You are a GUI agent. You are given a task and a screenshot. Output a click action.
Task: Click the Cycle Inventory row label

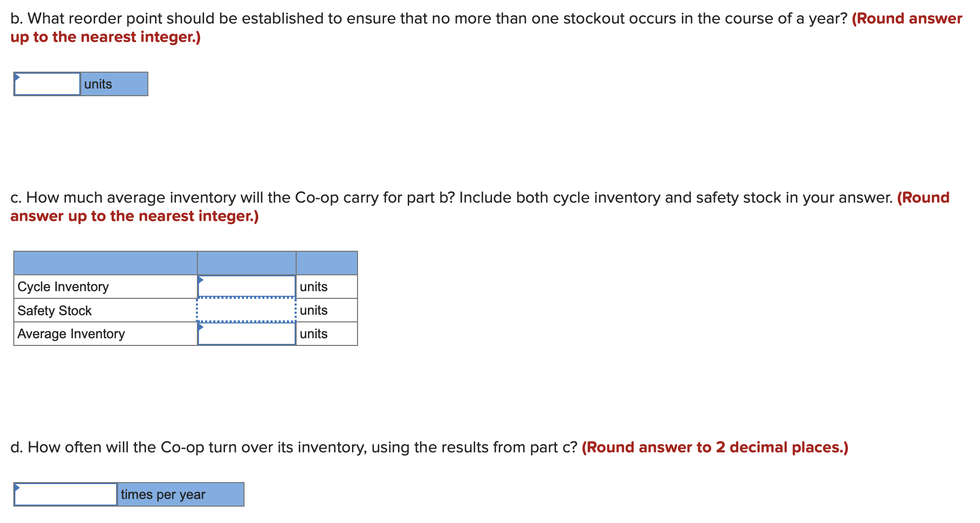click(63, 287)
